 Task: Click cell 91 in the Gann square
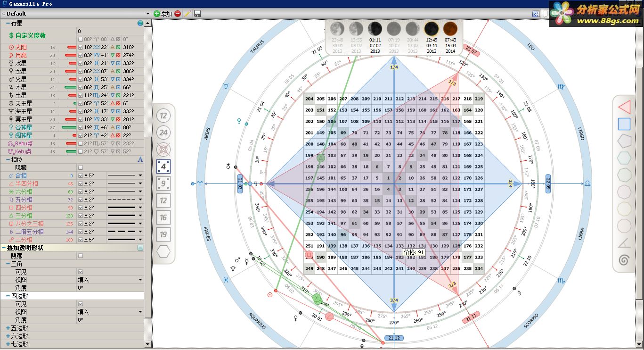(x=400, y=234)
